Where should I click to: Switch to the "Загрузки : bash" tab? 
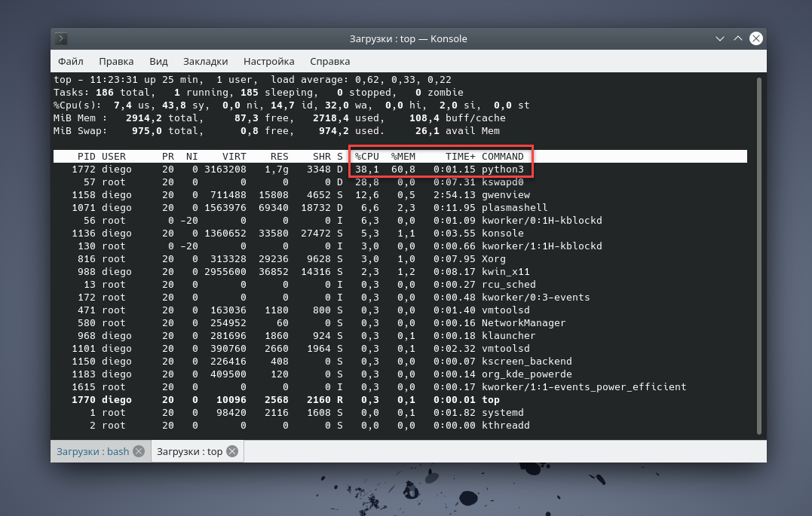click(x=93, y=451)
